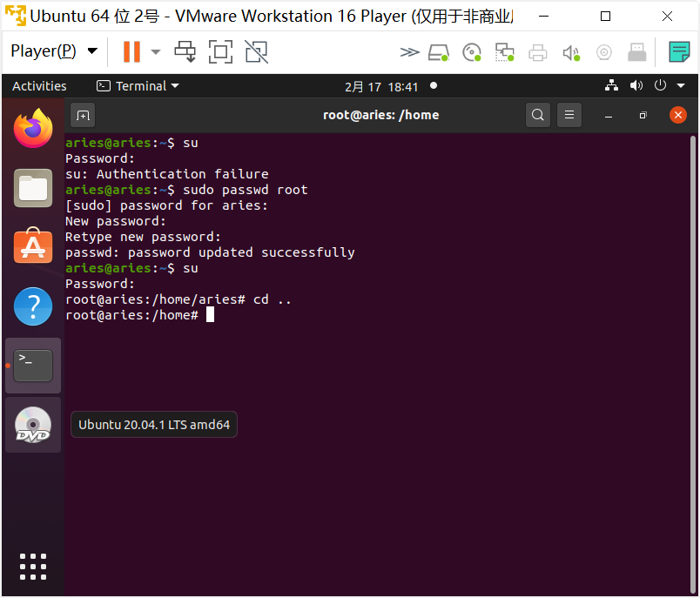Image resolution: width=700 pixels, height=598 pixels.
Task: Click '[sudo] password for aries:' line
Action: pyautogui.click(x=166, y=205)
